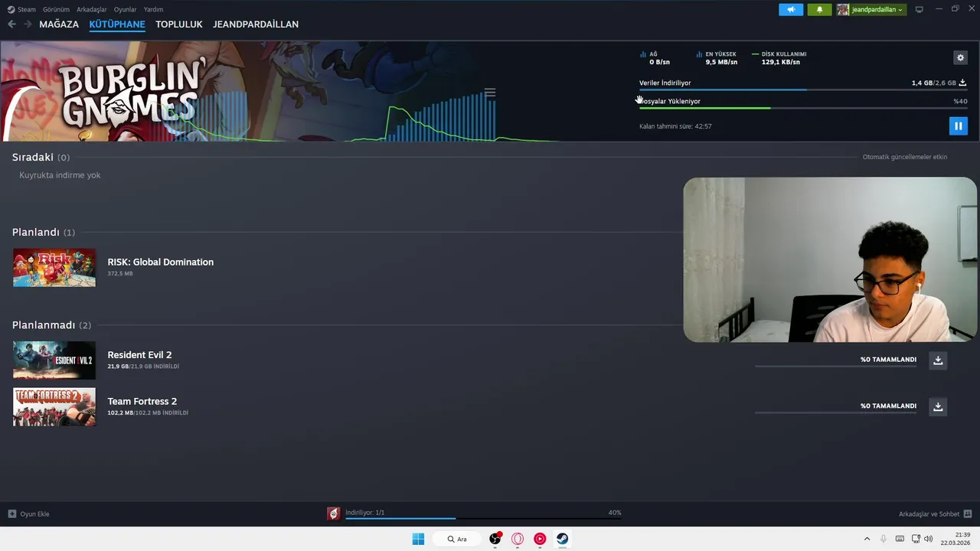
Task: Show hidden system tray icons chevron
Action: click(867, 539)
